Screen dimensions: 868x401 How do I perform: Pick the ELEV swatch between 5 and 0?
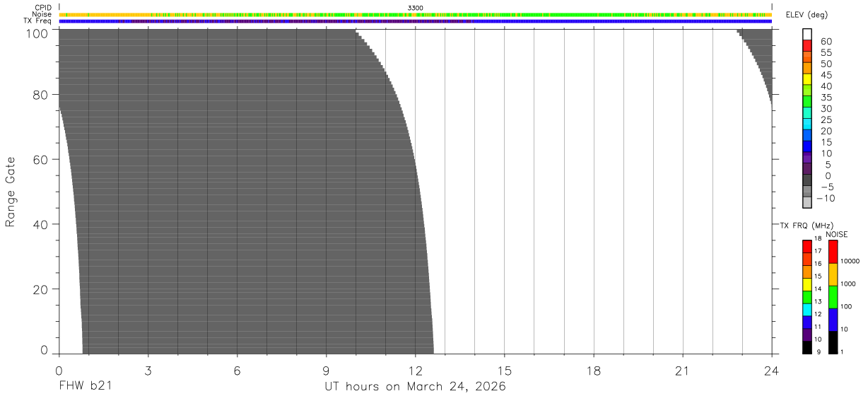(807, 169)
